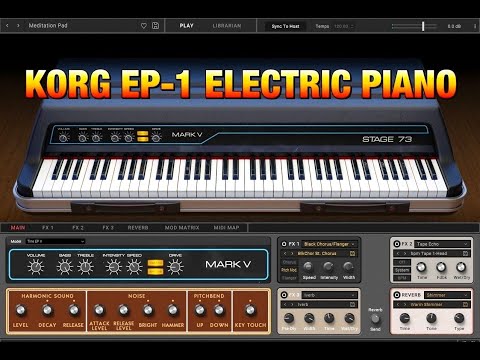Viewport: 480px width, 360px height.
Task: Click the INTENSITY knob on lower Mark V panel
Action: [113, 267]
